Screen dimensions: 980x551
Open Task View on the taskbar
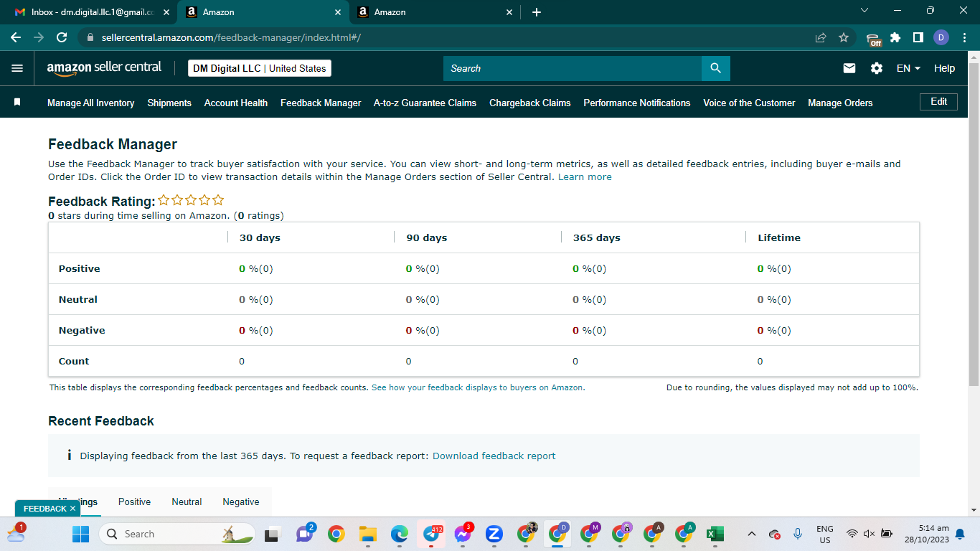[272, 534]
